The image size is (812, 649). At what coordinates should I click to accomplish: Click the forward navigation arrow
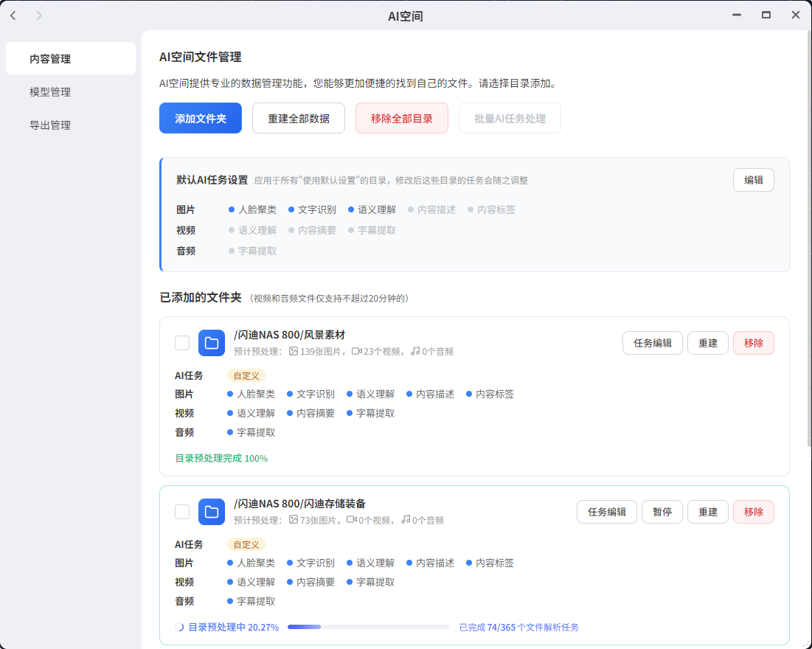click(x=39, y=15)
